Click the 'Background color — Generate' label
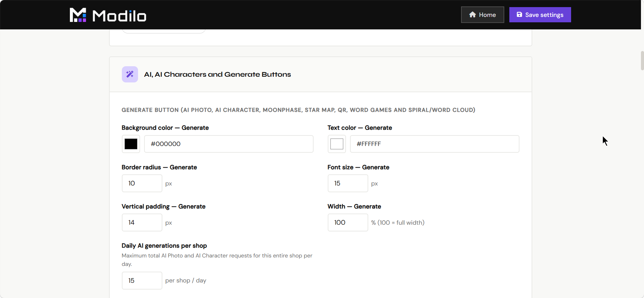 tap(165, 128)
